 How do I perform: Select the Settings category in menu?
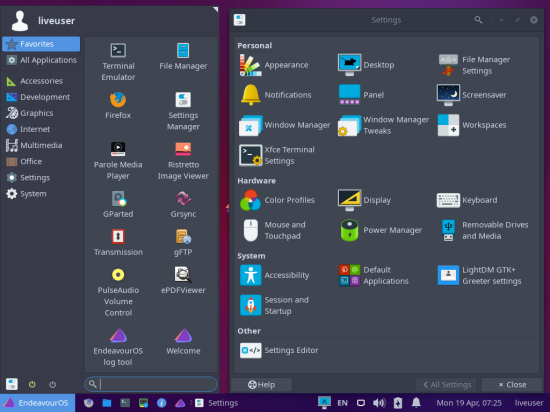coord(41,178)
